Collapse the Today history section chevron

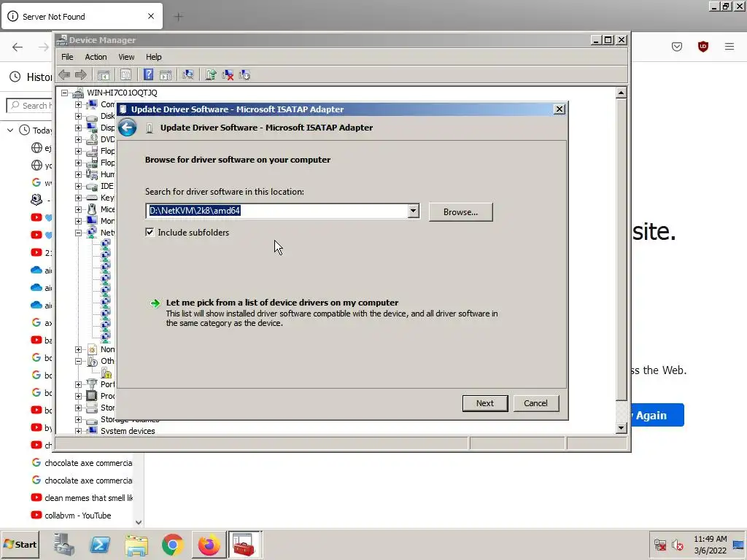click(x=10, y=130)
